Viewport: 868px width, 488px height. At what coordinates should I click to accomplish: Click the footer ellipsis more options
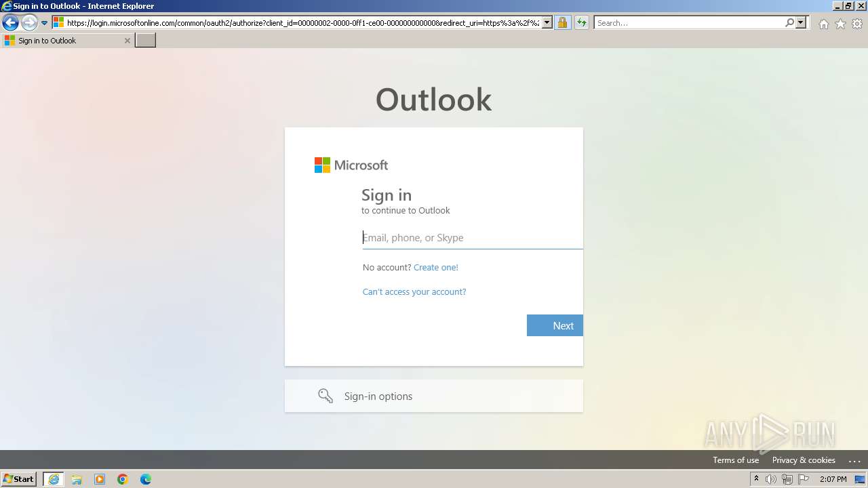point(854,460)
